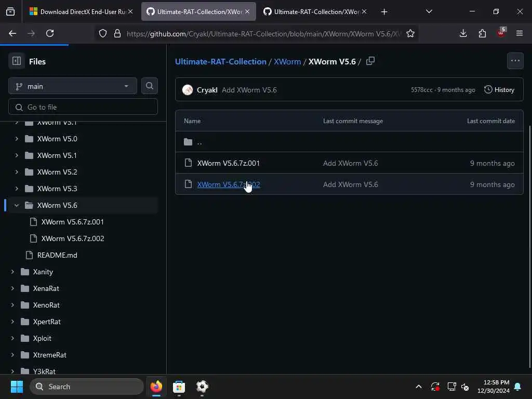Expand the XWorm V5.3 folder
The image size is (532, 399).
[x=16, y=188]
